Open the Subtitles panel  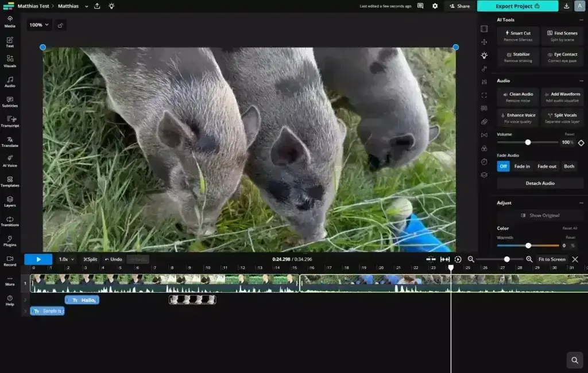click(10, 102)
